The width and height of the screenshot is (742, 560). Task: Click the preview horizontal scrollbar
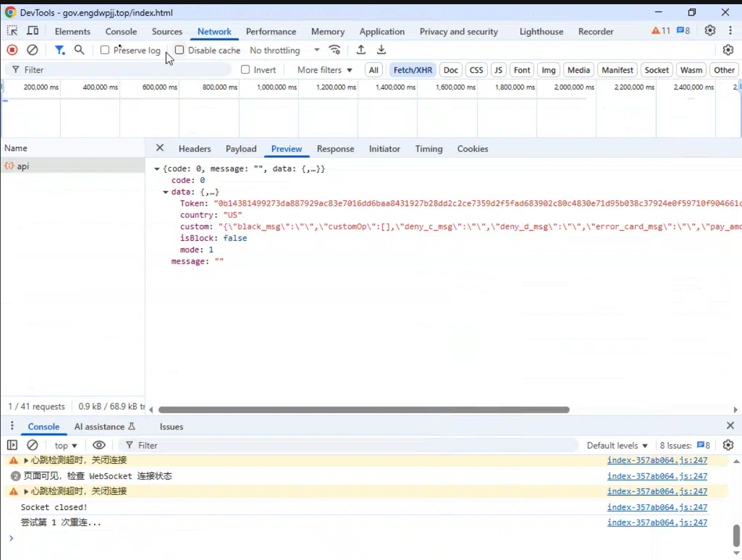click(x=364, y=409)
